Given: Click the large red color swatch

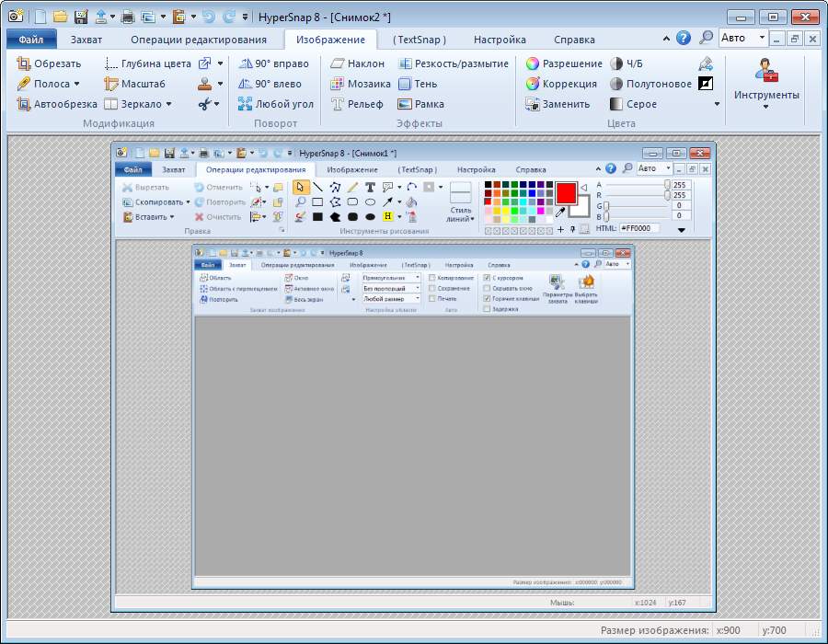Looking at the screenshot, I should pyautogui.click(x=566, y=192).
